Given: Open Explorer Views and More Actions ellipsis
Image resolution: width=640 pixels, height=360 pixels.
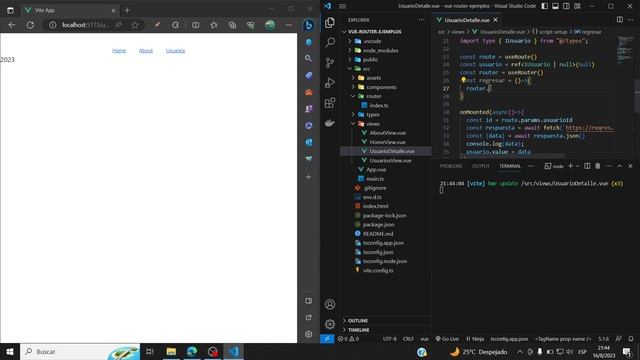Looking at the screenshot, I should (x=421, y=20).
